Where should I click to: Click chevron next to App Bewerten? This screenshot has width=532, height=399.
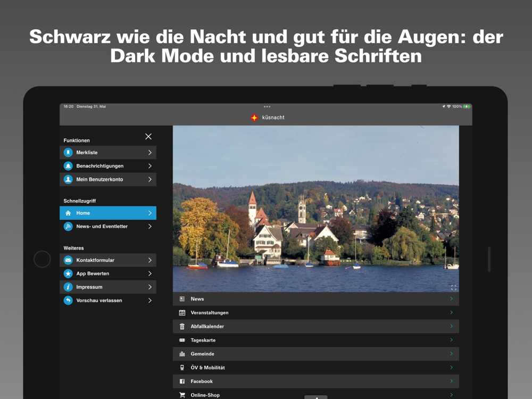tap(150, 273)
